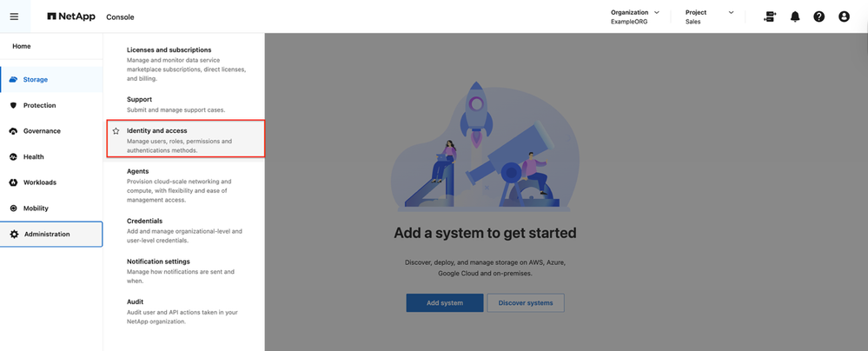Click the Workloads icon in sidebar
Image resolution: width=868 pixels, height=351 pixels.
(x=14, y=182)
